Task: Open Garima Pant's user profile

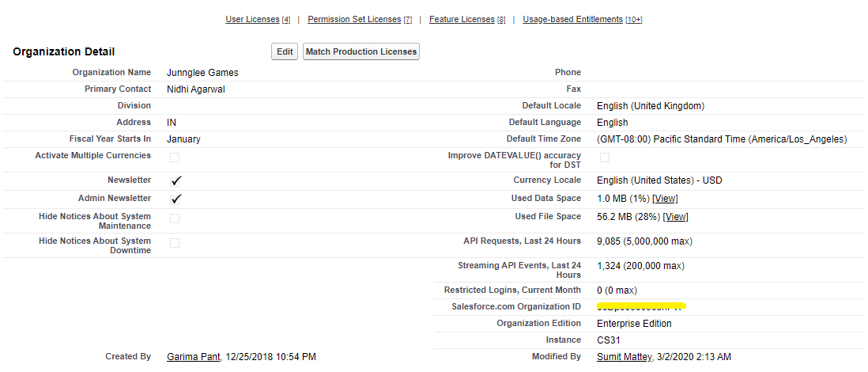Action: [194, 357]
